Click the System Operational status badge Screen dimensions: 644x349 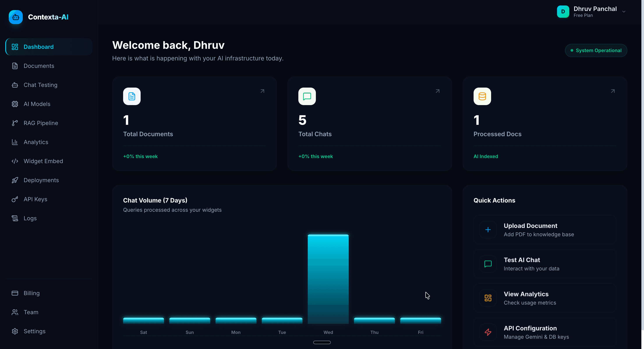pyautogui.click(x=596, y=50)
